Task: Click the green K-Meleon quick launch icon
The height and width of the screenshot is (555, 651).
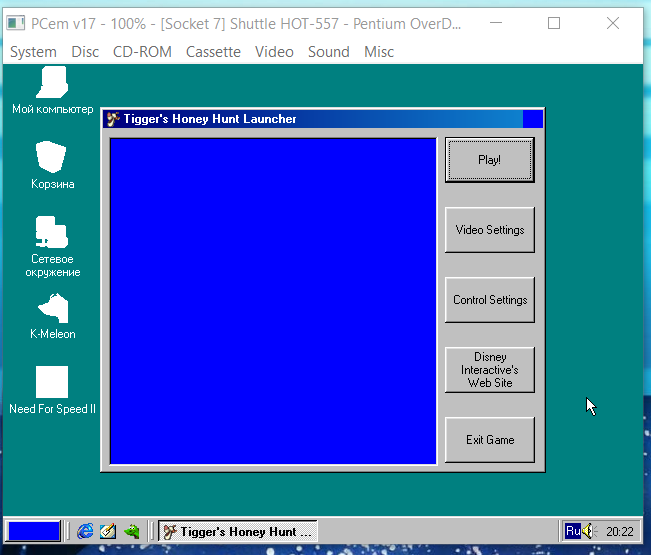Action: (x=132, y=531)
